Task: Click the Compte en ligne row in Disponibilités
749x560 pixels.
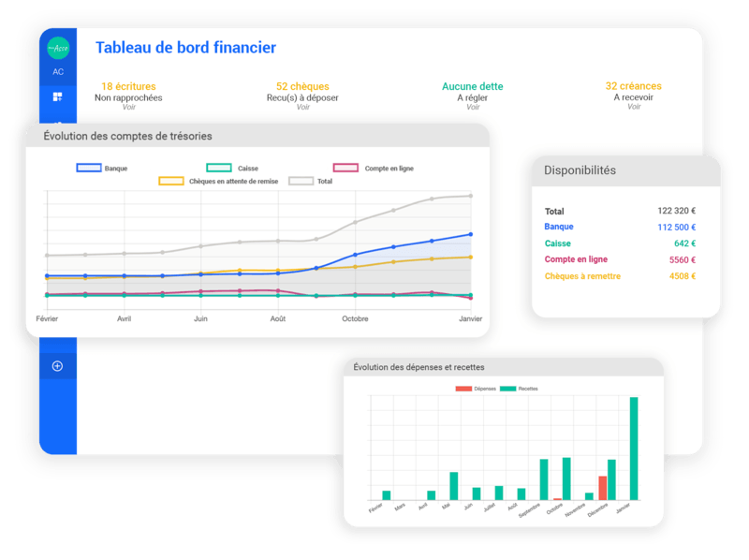Action: (620, 259)
